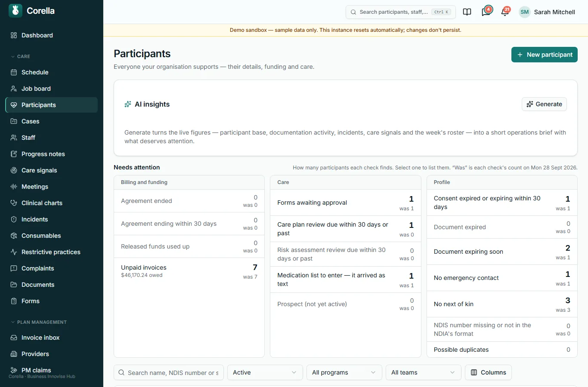Viewport: 588px width, 387px height.
Task: Open Progress notes from the sidebar
Action: 52,154
